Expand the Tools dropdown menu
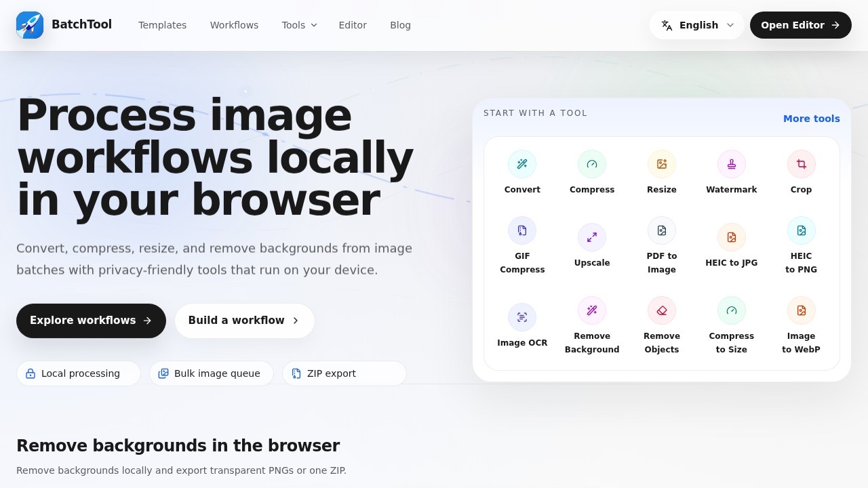 (299, 25)
